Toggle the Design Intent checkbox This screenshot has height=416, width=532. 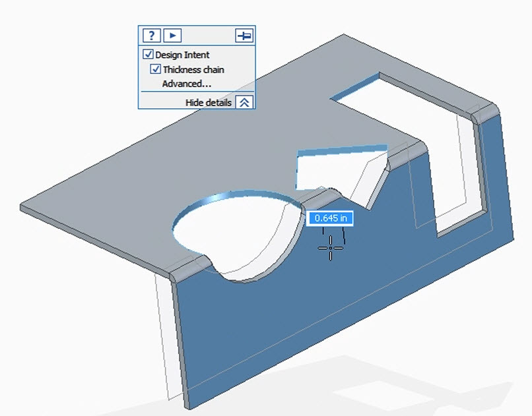(148, 54)
